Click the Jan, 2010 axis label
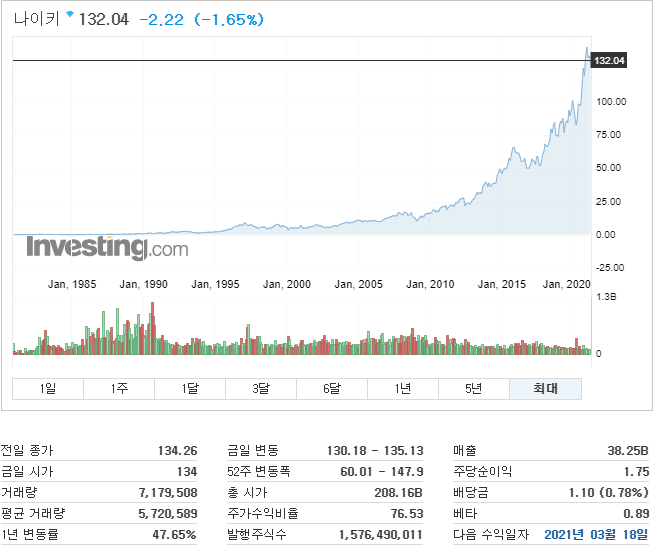655x547 pixels. click(430, 284)
